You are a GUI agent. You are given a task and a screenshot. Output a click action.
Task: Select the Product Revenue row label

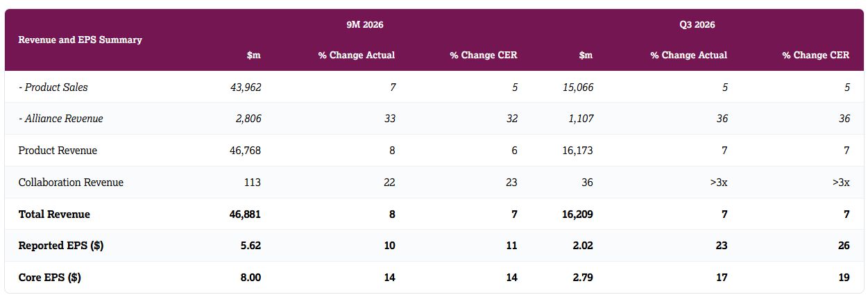(58, 151)
